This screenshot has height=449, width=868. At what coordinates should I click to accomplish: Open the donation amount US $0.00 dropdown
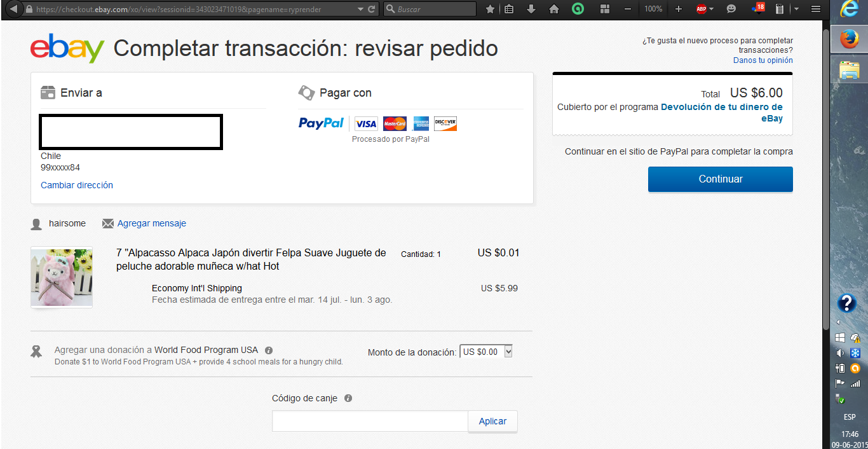click(485, 352)
